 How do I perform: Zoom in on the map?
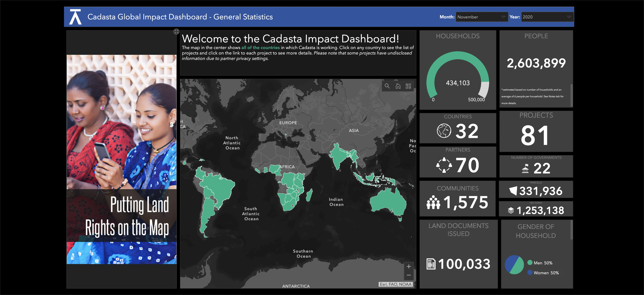tap(409, 267)
